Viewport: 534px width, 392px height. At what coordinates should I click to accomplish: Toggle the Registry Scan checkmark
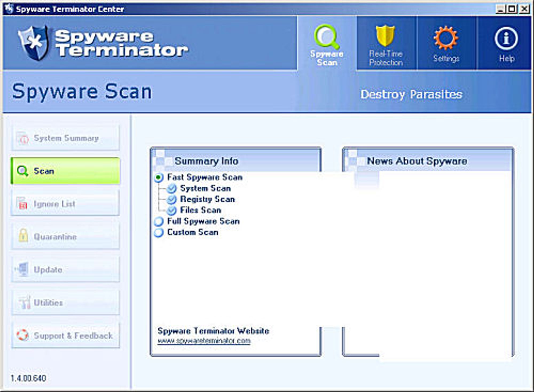[x=172, y=199]
